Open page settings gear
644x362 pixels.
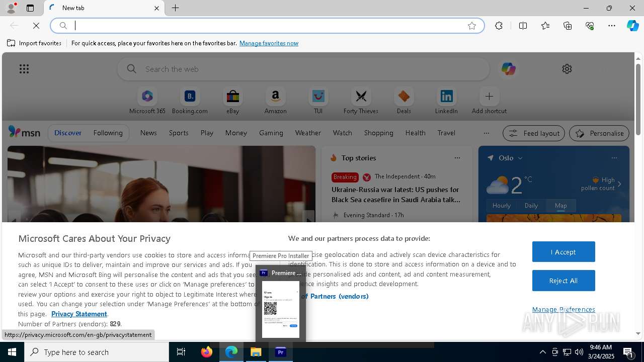tap(567, 69)
